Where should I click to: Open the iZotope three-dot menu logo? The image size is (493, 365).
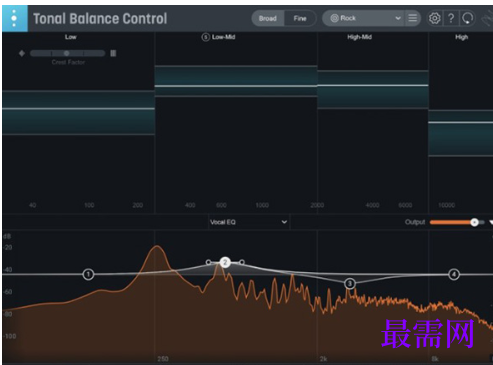pos(14,18)
